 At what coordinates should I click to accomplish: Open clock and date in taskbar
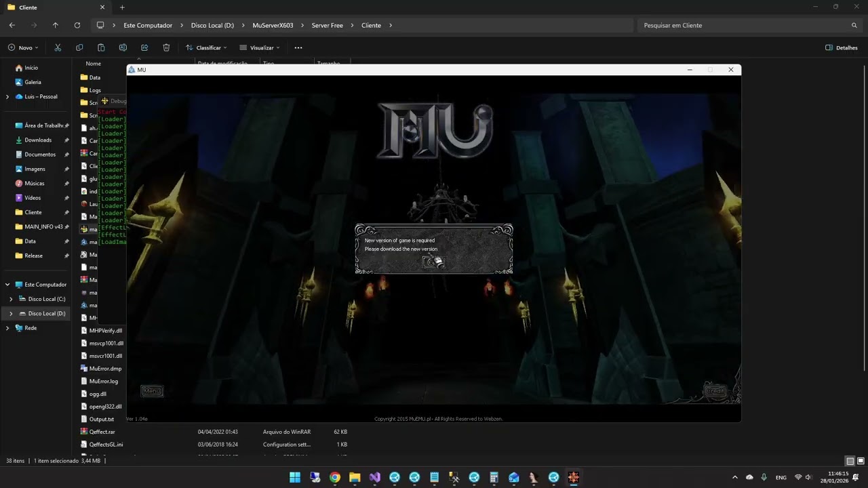pos(838,477)
